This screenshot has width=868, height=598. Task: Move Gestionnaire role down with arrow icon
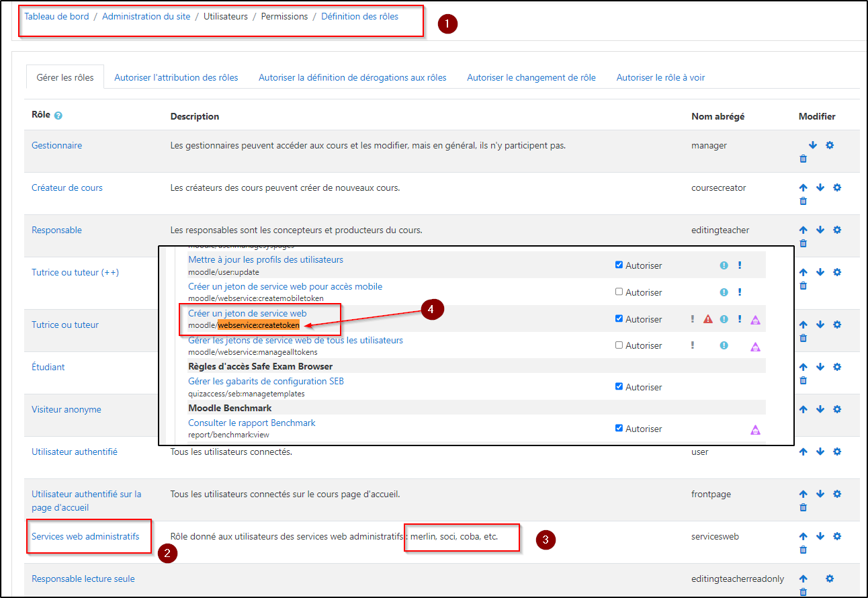pyautogui.click(x=812, y=145)
